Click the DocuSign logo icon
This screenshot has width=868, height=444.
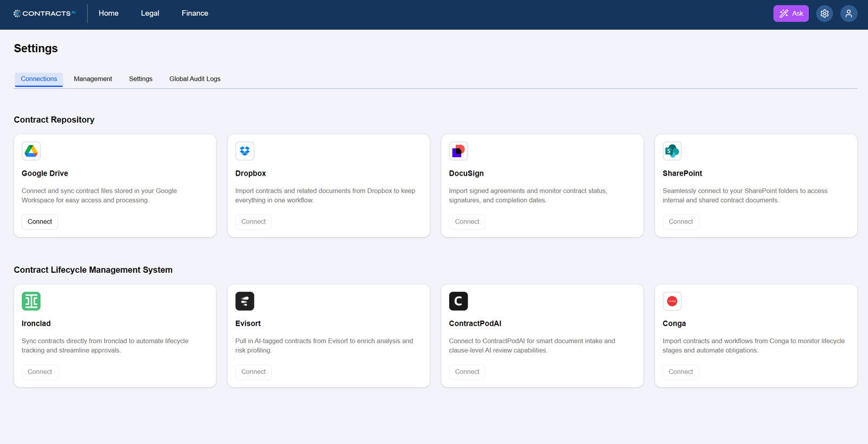pyautogui.click(x=458, y=151)
